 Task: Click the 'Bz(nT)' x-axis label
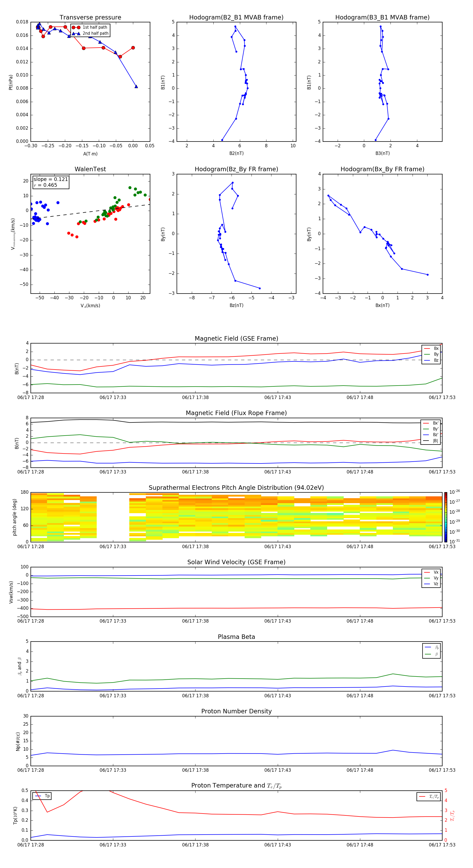point(236,305)
